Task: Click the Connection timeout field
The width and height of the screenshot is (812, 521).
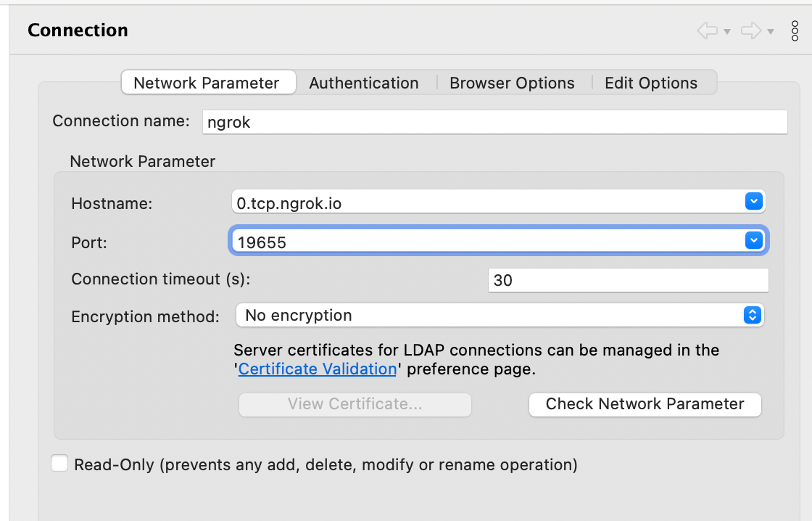Action: 628,280
